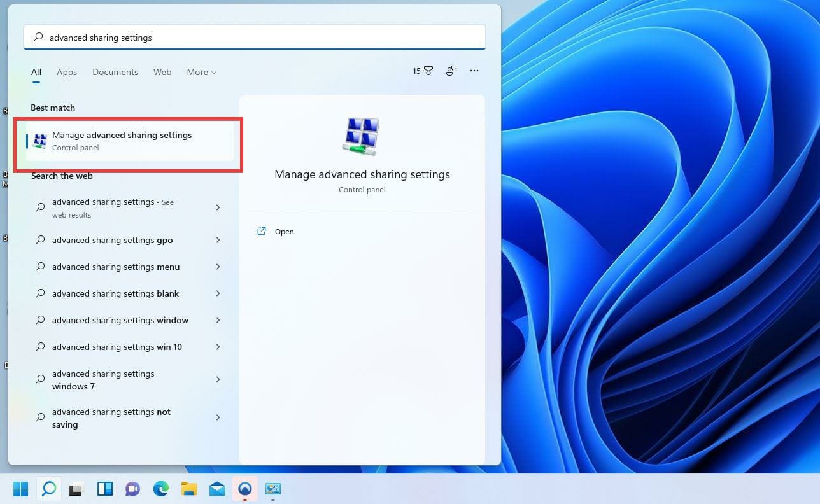Select suggestion 'advanced sharing settings window'
Screen dimensions: 820x504
(x=129, y=320)
